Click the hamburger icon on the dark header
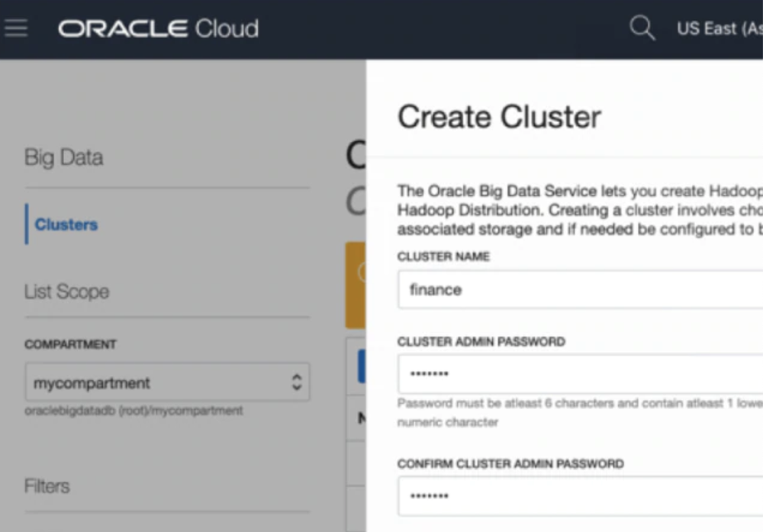 click(16, 27)
